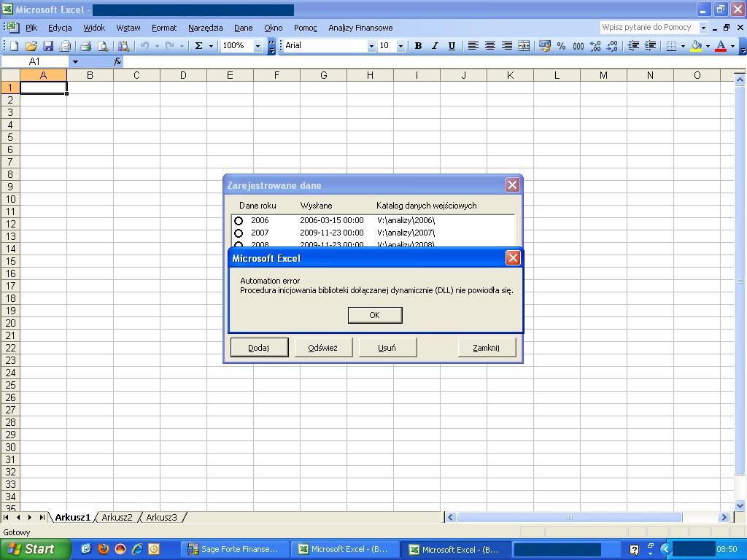Center cell text horizontally

click(489, 46)
